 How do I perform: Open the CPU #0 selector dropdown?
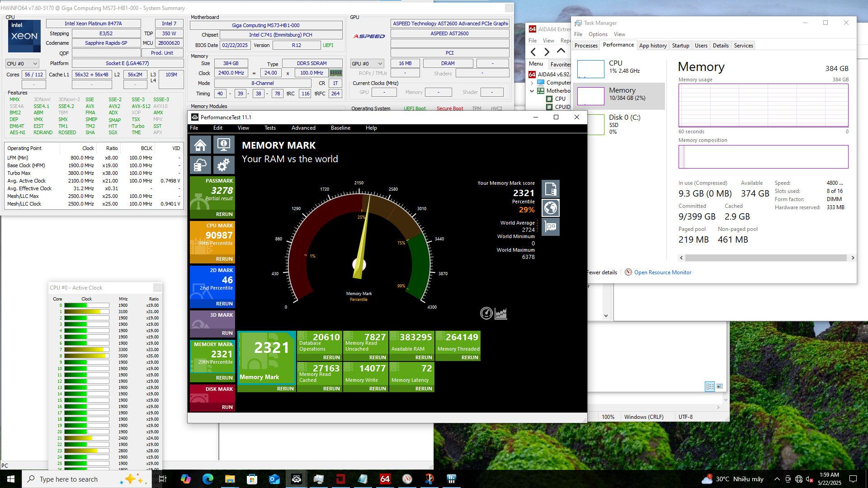[22, 64]
